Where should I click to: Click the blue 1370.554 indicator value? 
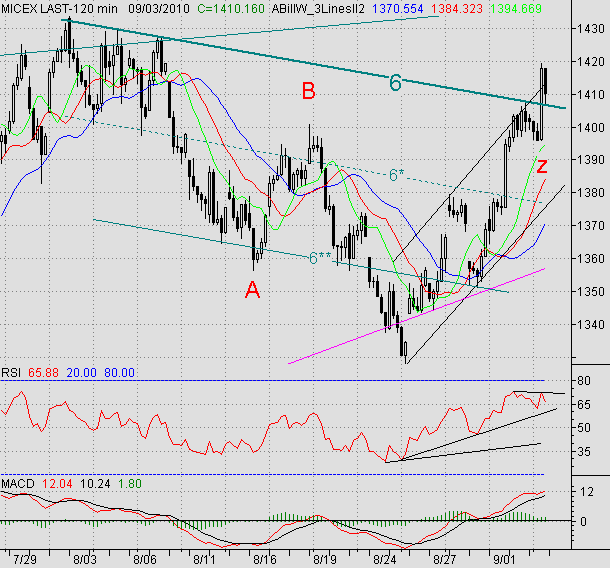tap(401, 7)
